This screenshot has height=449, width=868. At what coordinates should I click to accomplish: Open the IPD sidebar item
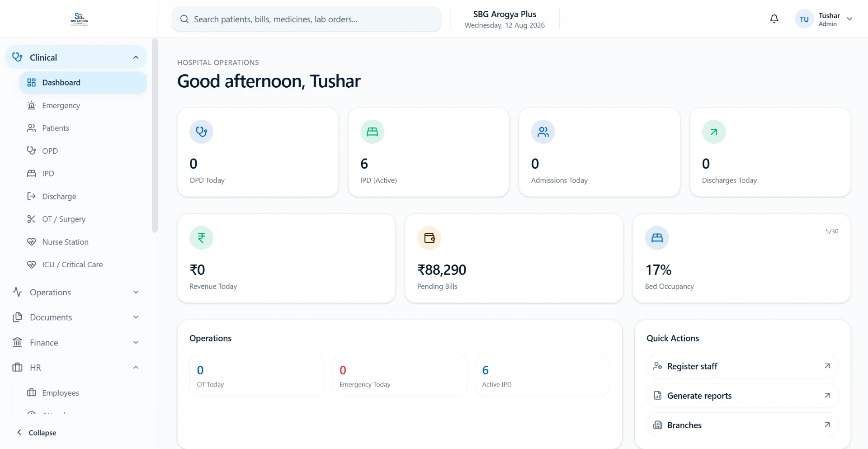83,173
